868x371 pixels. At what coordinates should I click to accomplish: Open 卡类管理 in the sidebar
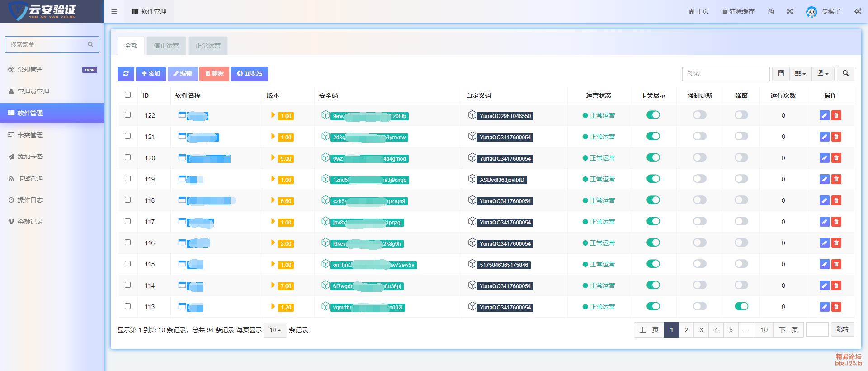coord(30,135)
